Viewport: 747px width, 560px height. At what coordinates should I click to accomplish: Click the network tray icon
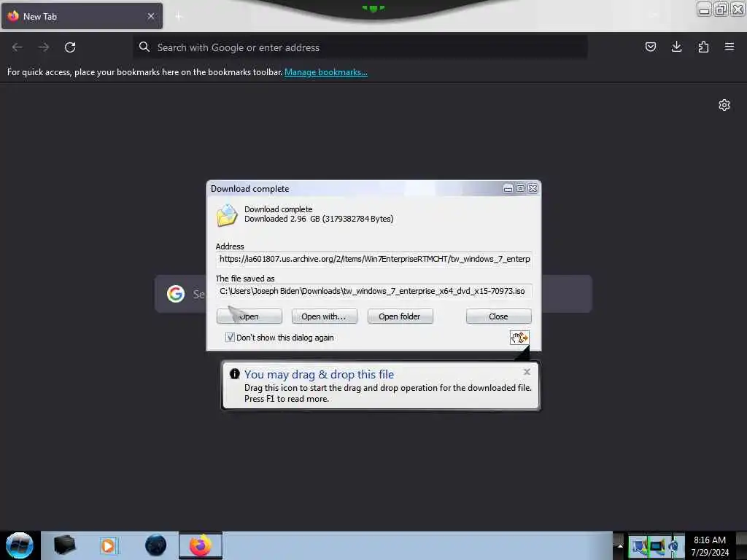pyautogui.click(x=657, y=546)
